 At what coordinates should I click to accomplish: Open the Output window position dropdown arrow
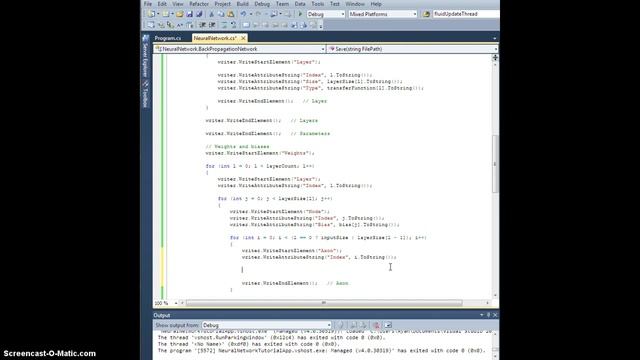482,315
